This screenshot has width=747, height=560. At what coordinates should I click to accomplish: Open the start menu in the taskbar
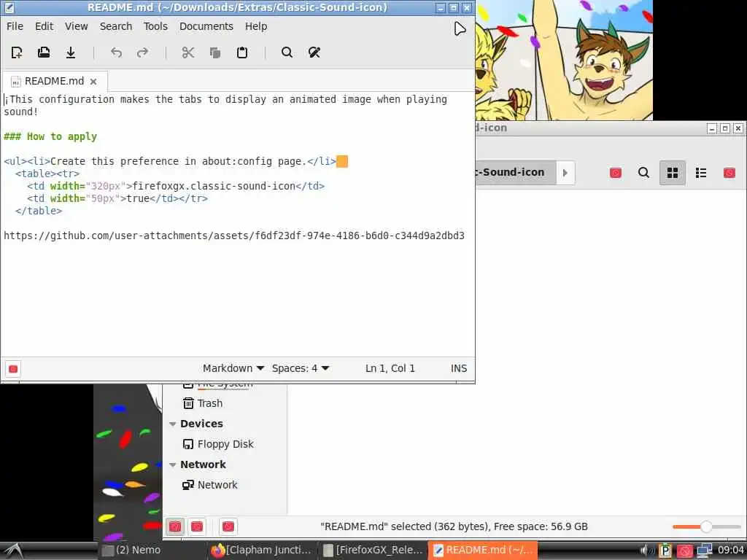13,551
